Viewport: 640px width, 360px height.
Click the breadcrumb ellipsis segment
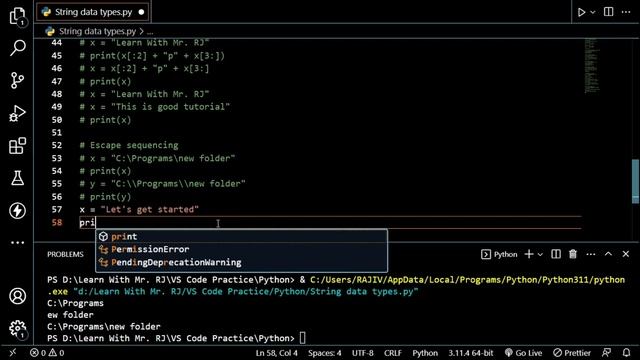coord(150,31)
